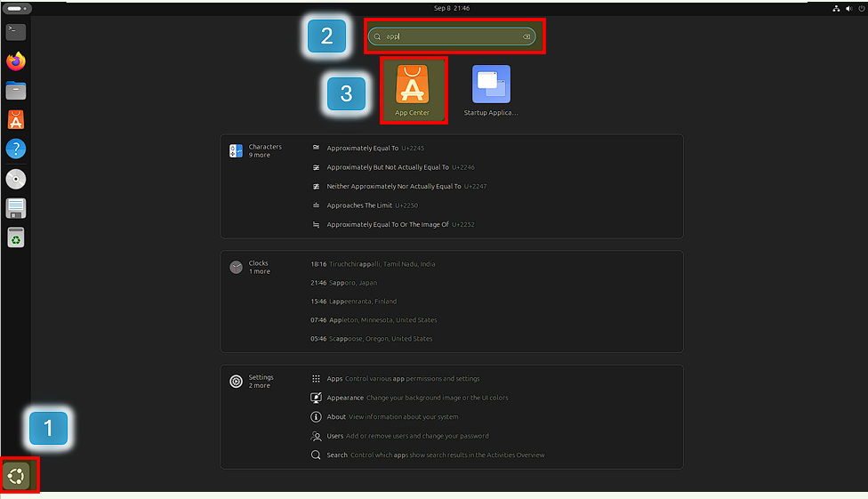
Task: Open Search settings result text
Action: pyautogui.click(x=435, y=455)
